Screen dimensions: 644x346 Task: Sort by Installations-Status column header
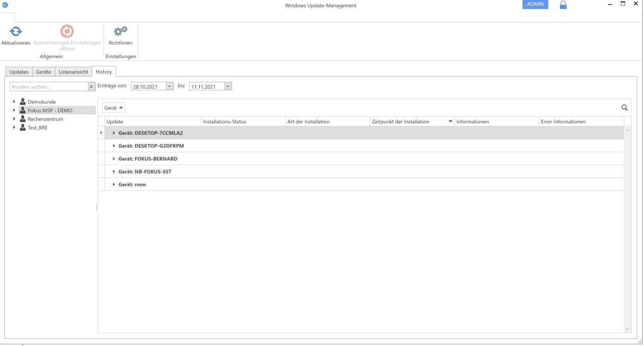243,122
